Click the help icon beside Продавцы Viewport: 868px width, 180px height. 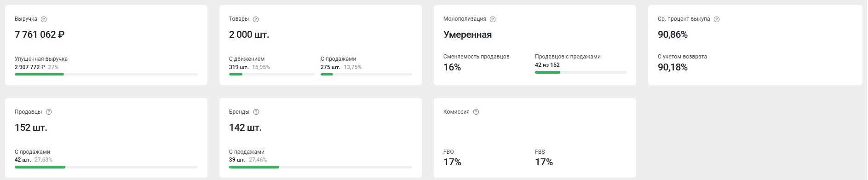pyautogui.click(x=49, y=112)
